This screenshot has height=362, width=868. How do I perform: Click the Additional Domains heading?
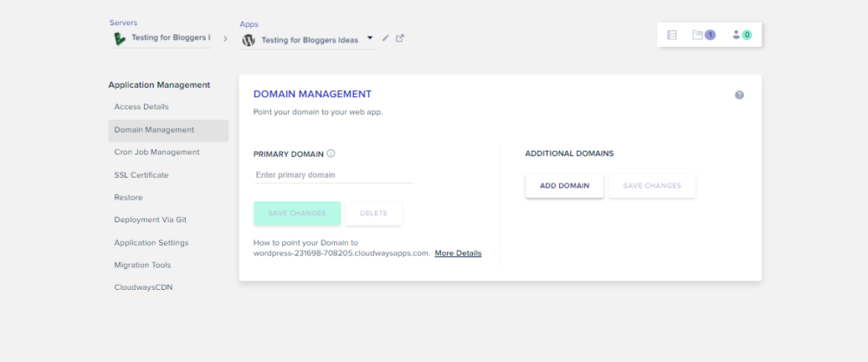click(569, 154)
